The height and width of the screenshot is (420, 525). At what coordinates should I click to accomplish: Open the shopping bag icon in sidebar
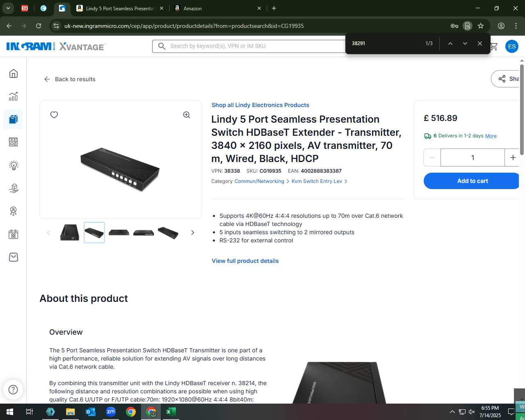[x=14, y=257]
